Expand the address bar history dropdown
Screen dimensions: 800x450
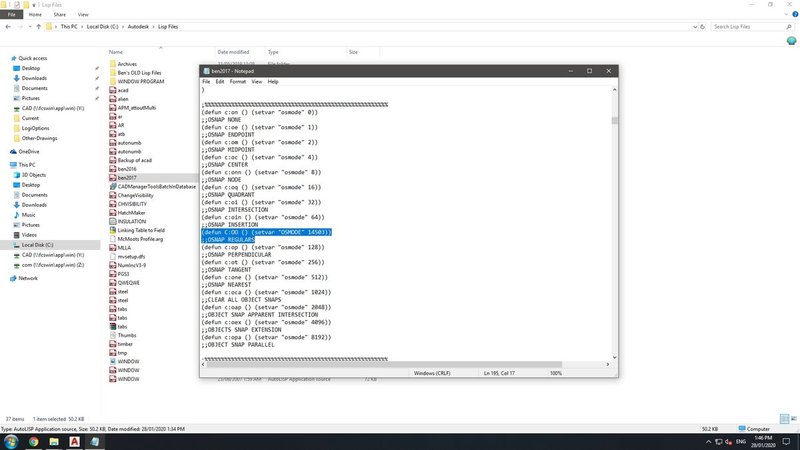695,27
